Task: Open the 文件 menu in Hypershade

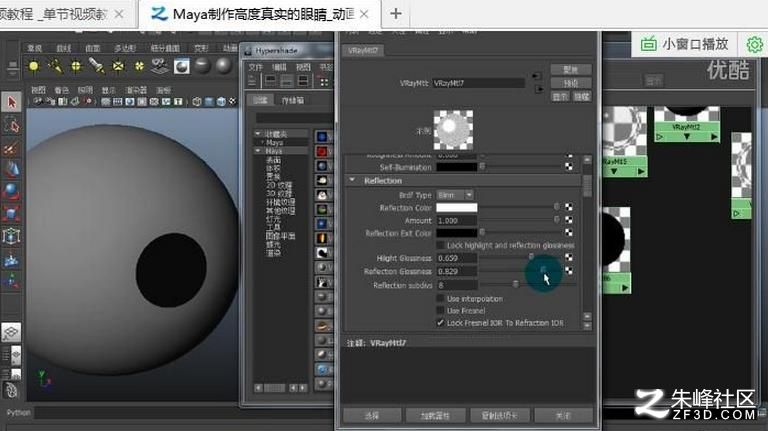Action: pos(255,67)
